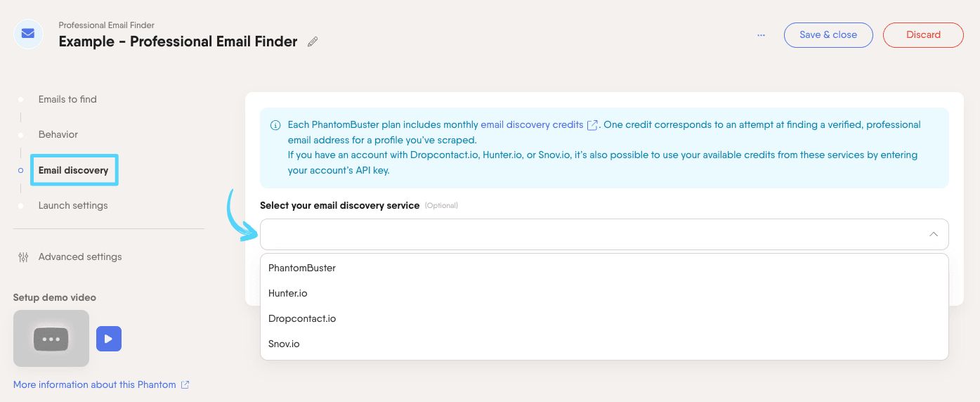Click external link icon next to More information
Screen dimensions: 980x402
pos(185,384)
